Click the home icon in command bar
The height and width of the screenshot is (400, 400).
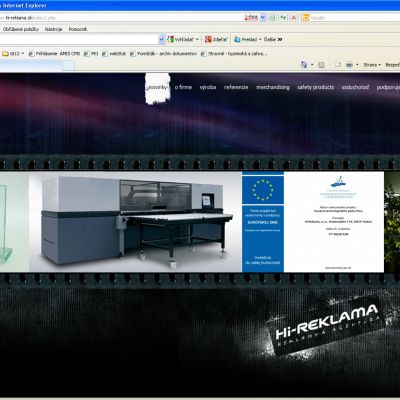[x=304, y=65]
